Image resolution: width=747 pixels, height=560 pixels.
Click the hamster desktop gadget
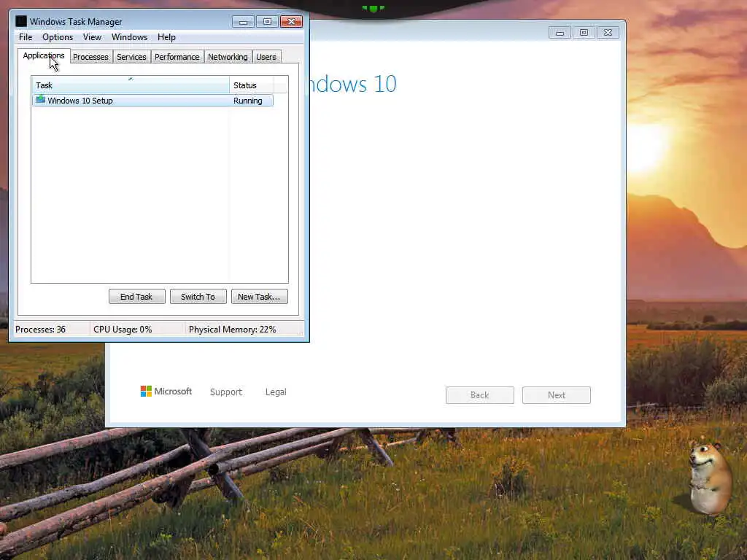[x=710, y=478]
